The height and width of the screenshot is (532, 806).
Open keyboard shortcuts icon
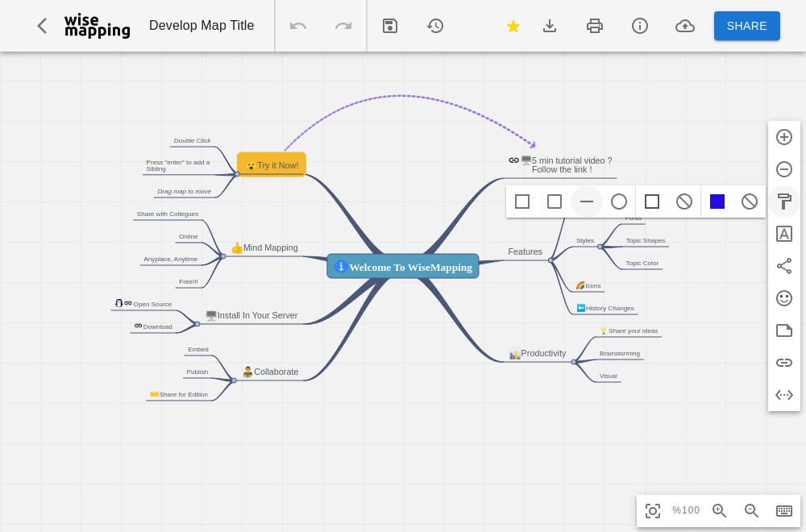[x=784, y=510]
